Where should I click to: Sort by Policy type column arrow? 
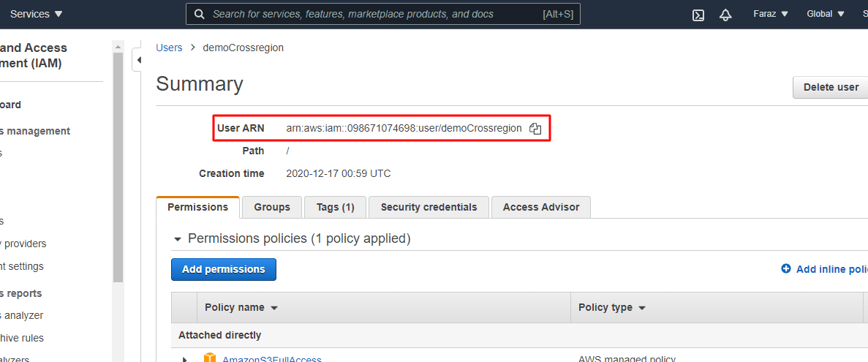642,309
